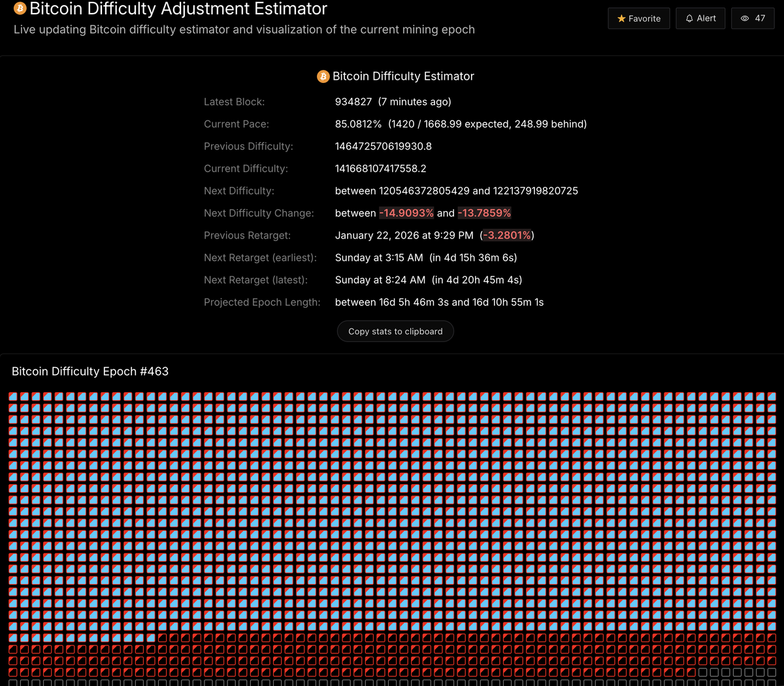Open the Alert button
Viewport: 784px width, 686px height.
(700, 18)
